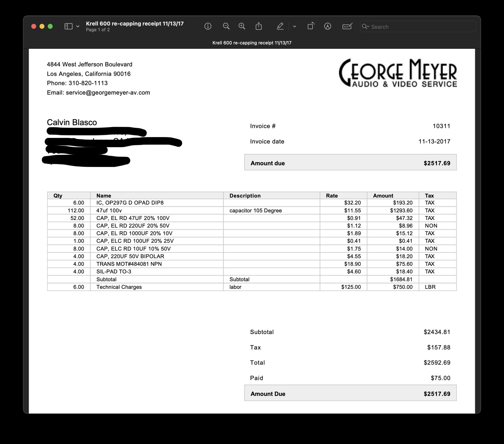Select 'capacitor 105 Degree' description
This screenshot has width=504, height=444.
[x=255, y=210]
